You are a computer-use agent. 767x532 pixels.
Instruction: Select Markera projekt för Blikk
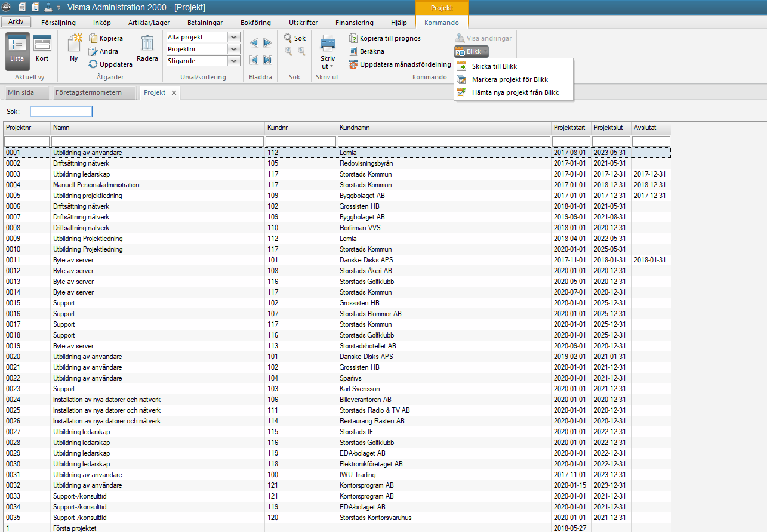510,79
